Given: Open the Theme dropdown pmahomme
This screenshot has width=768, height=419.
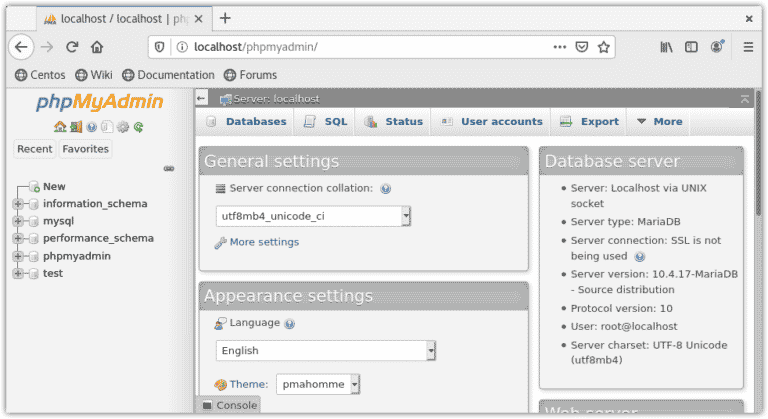Looking at the screenshot, I should click(x=319, y=384).
